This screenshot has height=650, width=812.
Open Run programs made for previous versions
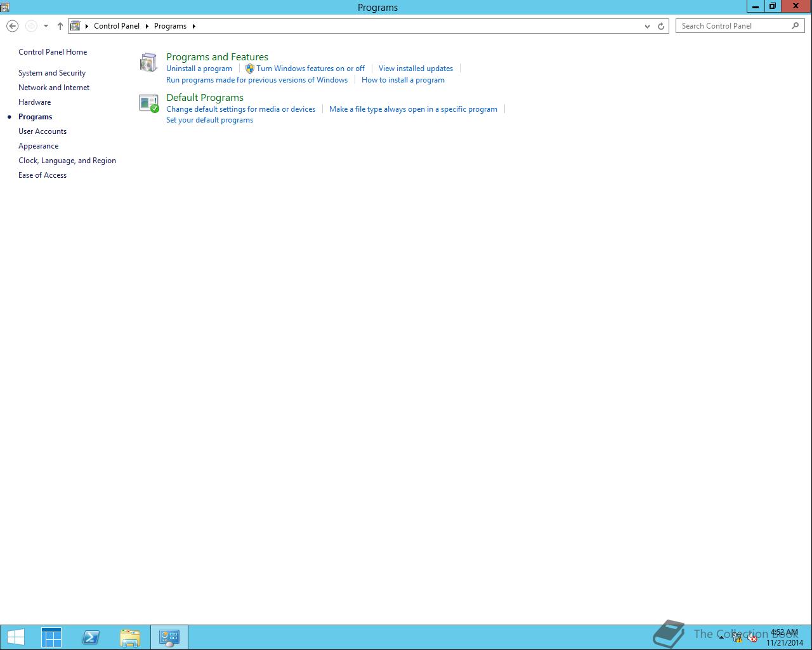click(257, 80)
